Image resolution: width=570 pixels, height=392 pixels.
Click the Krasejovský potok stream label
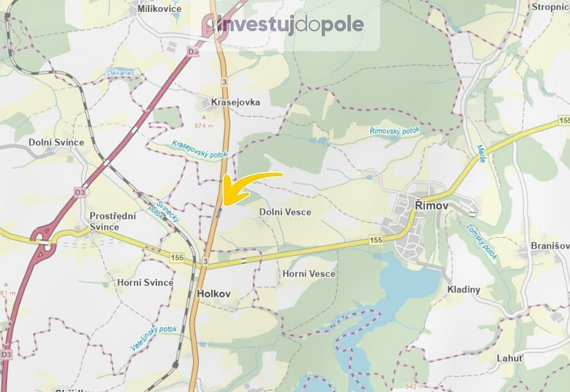point(200,149)
